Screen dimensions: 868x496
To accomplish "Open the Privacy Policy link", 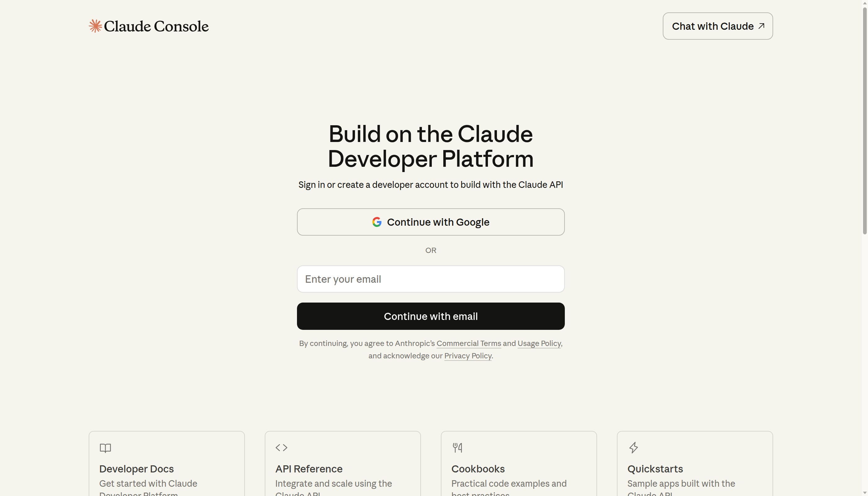I will point(468,356).
